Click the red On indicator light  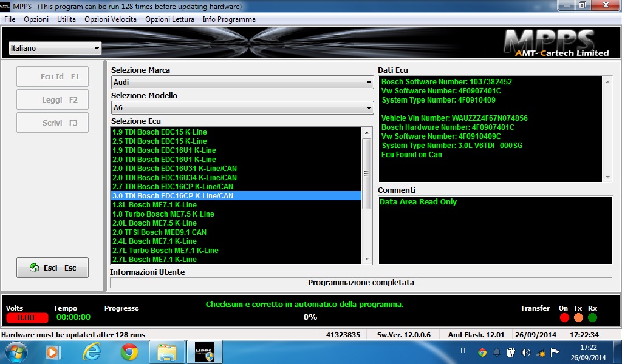pyautogui.click(x=564, y=318)
